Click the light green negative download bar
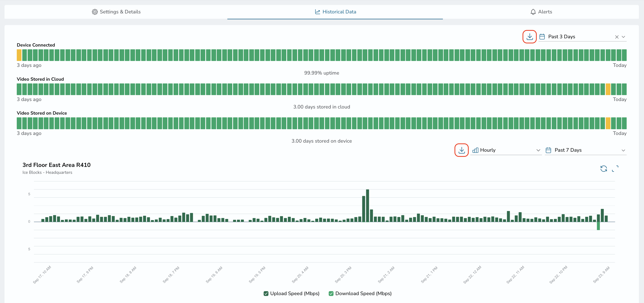 pos(598,226)
